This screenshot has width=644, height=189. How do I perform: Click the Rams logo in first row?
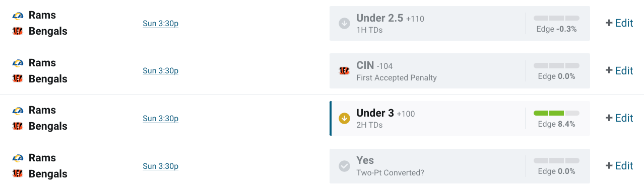18,16
